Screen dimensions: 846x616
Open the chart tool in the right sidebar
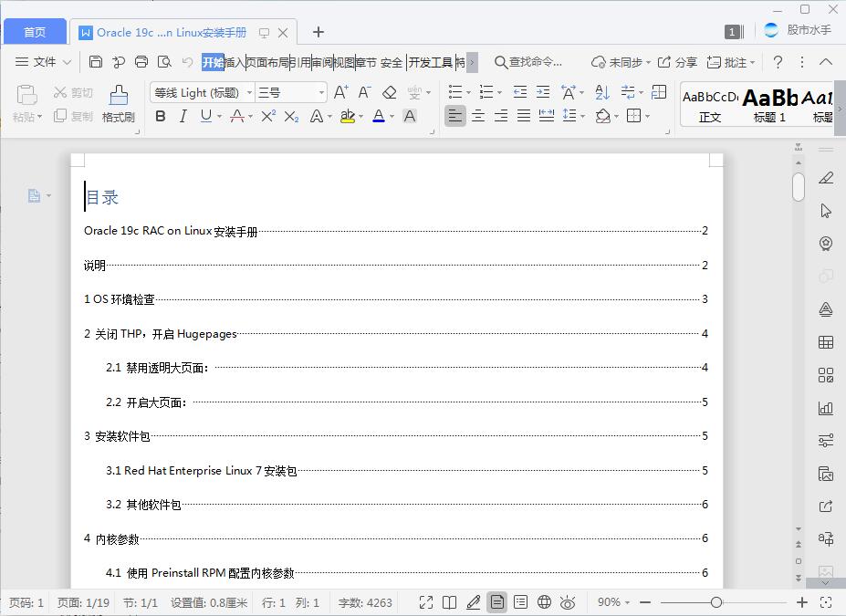(825, 408)
